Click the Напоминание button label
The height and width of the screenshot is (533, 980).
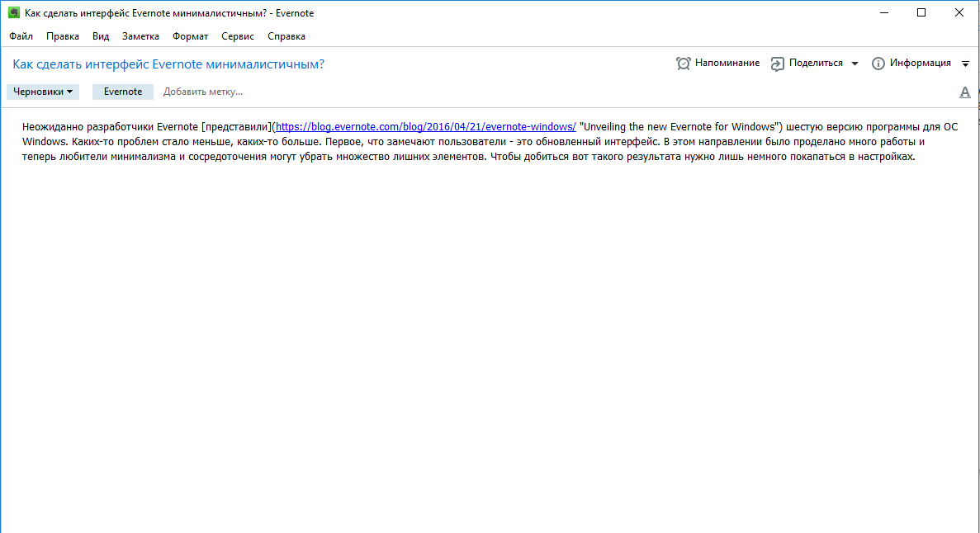pyautogui.click(x=727, y=63)
